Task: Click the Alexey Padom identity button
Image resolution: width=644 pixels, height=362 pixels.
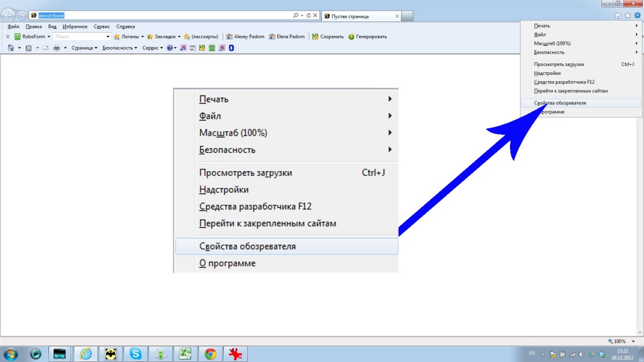Action: [245, 36]
